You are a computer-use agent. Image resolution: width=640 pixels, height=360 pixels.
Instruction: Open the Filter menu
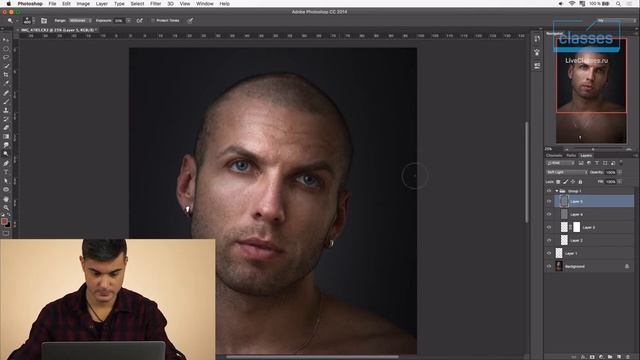point(156,4)
